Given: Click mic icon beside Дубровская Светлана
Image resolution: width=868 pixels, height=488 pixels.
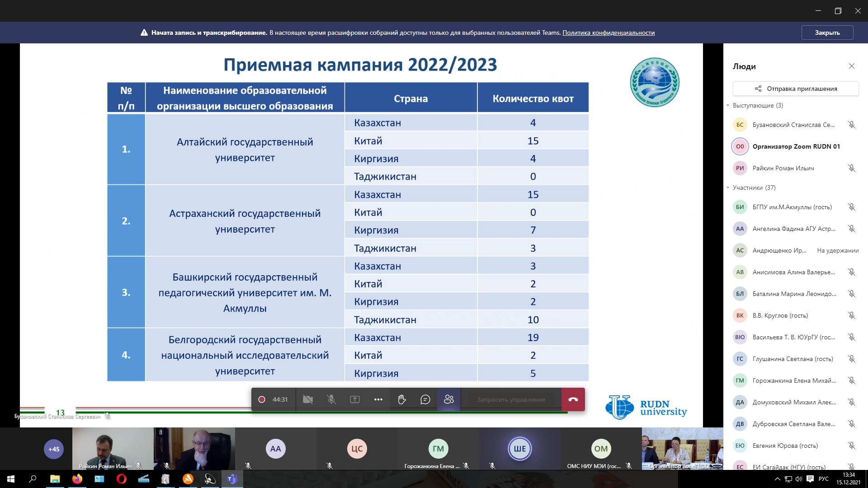Looking at the screenshot, I should pyautogui.click(x=852, y=424).
